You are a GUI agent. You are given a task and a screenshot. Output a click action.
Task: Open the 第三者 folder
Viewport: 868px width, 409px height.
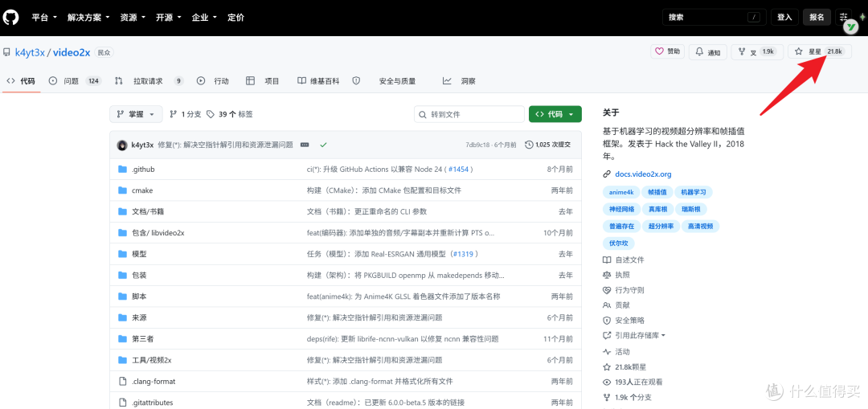[143, 339]
